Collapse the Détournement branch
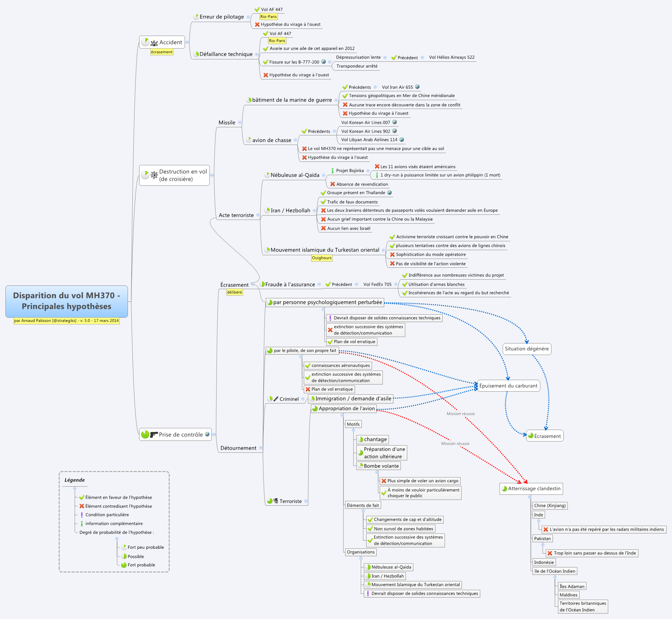The height and width of the screenshot is (619, 672). pos(261,448)
